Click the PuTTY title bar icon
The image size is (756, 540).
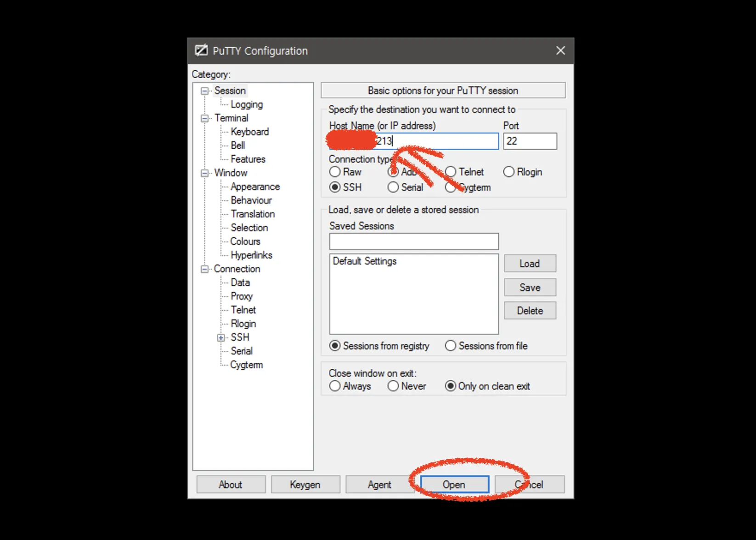201,51
